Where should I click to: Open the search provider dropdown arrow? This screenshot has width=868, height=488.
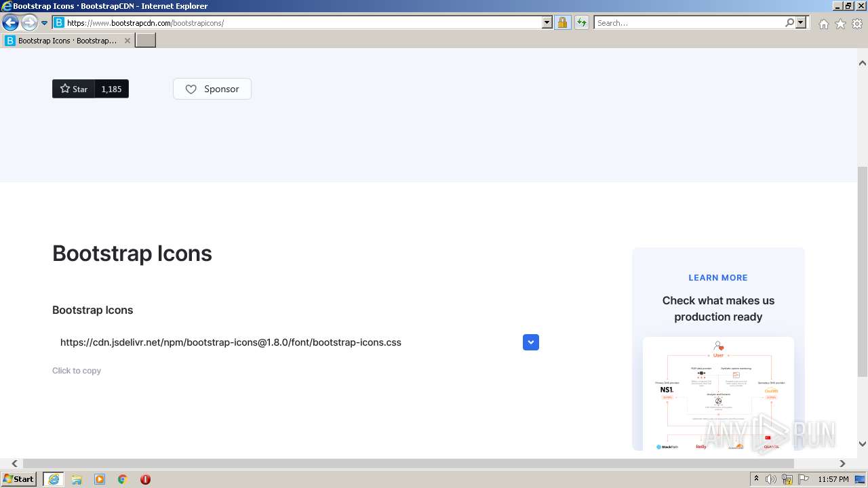click(801, 23)
